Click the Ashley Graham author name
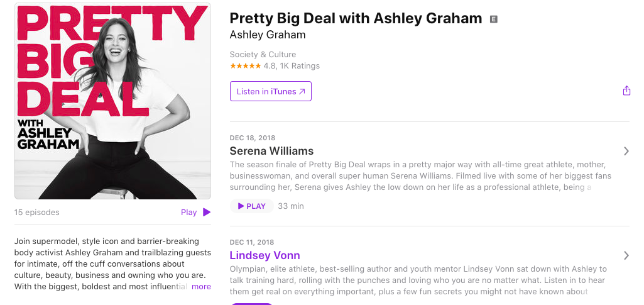Viewport: 644px width, 305px height. pyautogui.click(x=268, y=35)
